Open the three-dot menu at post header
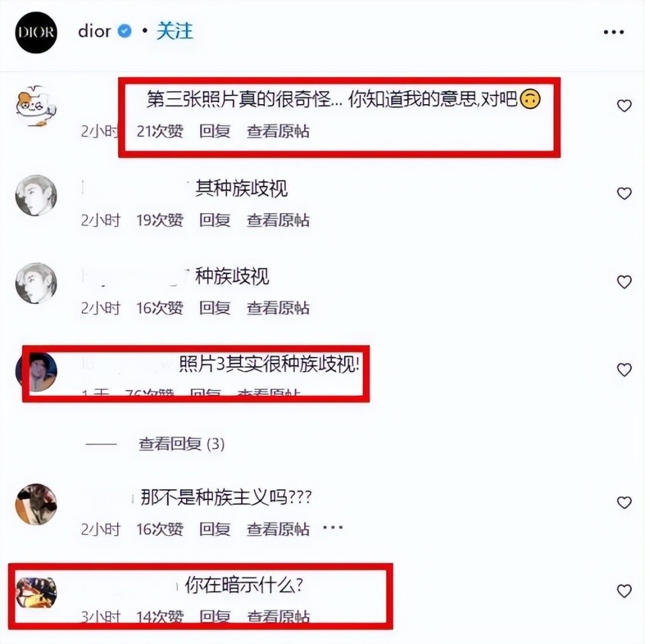The width and height of the screenshot is (645, 644). pos(613,32)
